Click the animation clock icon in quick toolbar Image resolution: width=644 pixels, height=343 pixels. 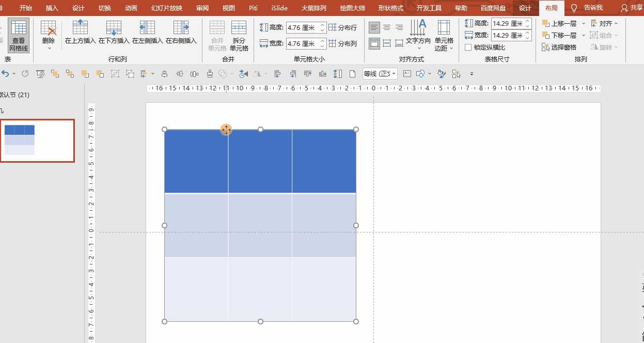tap(243, 74)
